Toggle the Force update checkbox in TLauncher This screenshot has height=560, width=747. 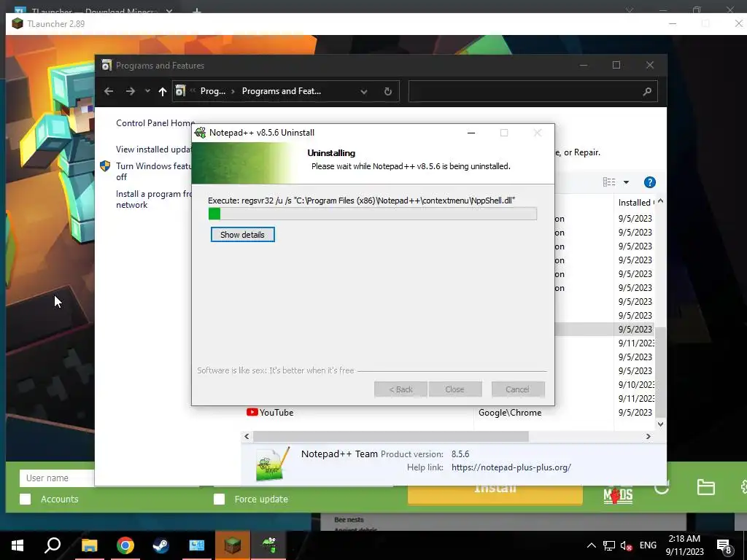coord(219,499)
